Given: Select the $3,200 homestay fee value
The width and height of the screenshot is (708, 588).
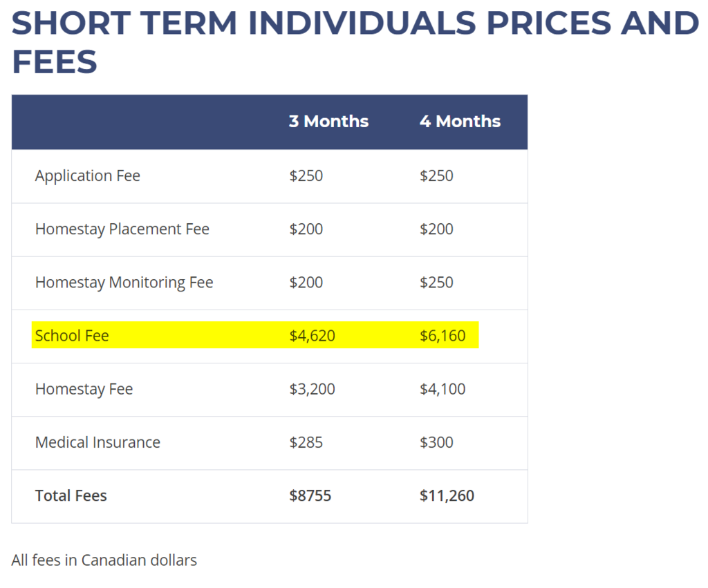Looking at the screenshot, I should coord(312,390).
